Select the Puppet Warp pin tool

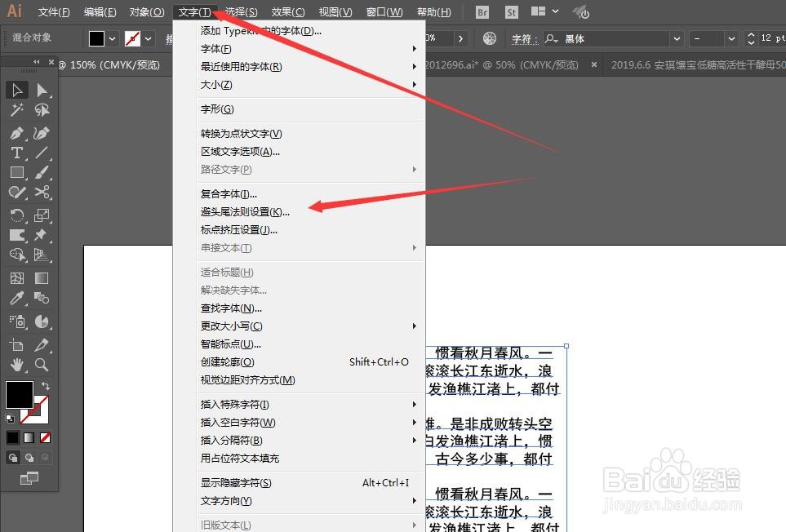42,235
